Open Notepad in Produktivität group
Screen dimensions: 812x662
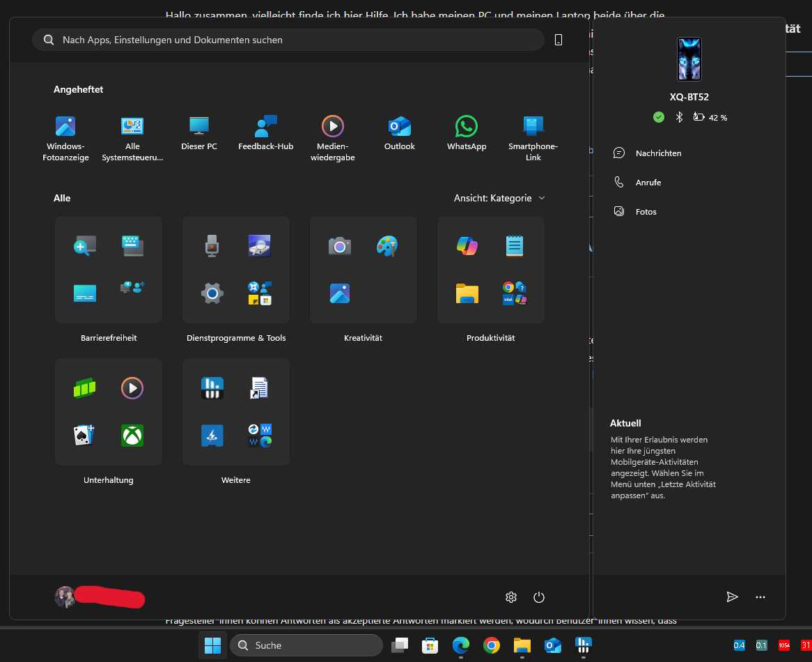click(515, 246)
